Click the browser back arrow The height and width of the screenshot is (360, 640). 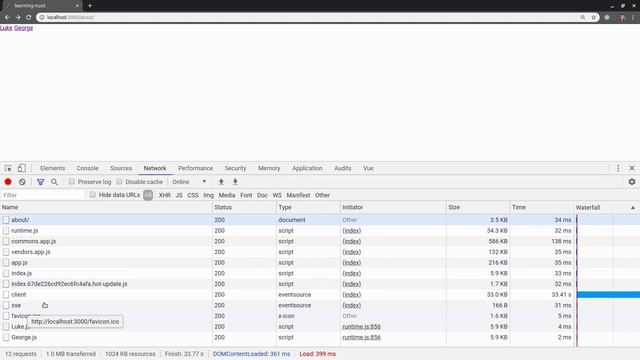click(7, 17)
